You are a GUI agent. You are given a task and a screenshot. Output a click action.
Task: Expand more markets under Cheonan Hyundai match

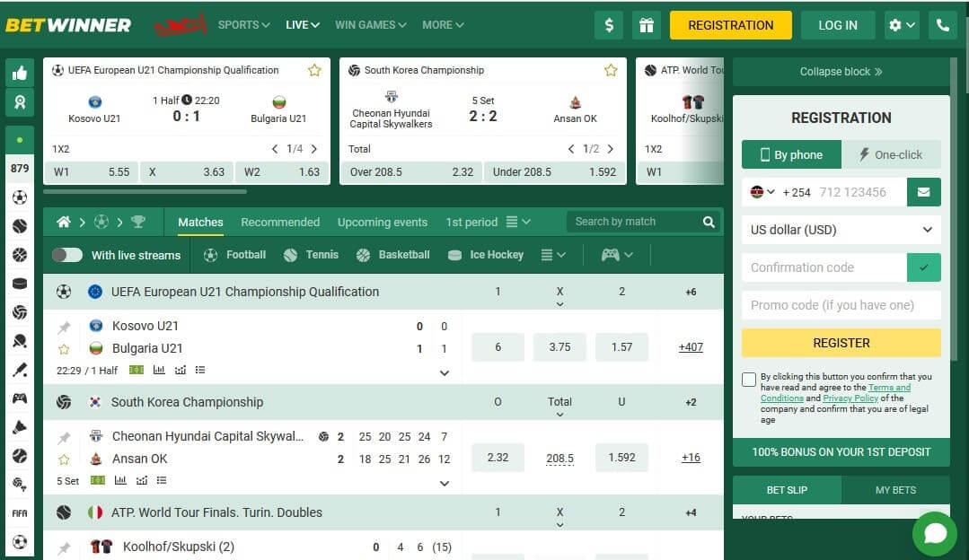coord(445,484)
